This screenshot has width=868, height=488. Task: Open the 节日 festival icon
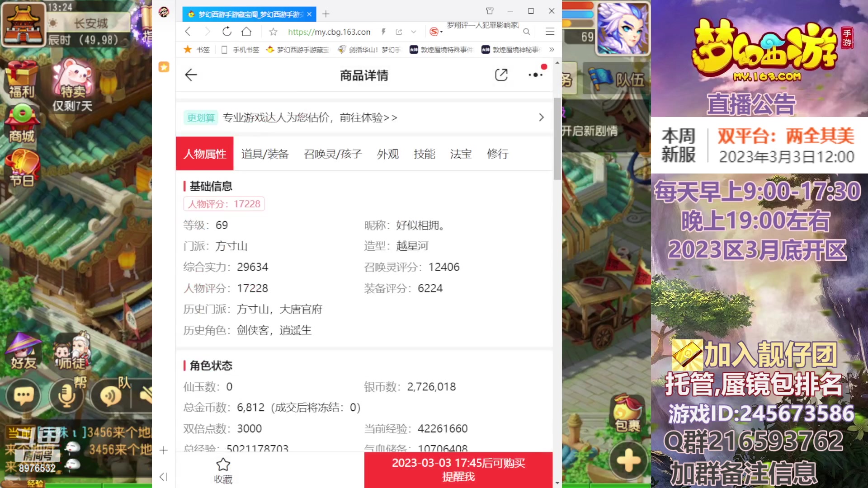point(23,168)
